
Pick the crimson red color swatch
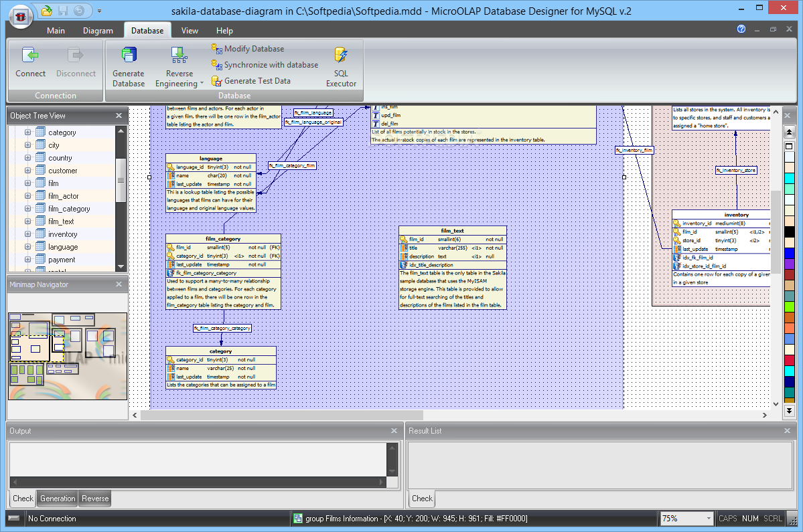point(789,361)
